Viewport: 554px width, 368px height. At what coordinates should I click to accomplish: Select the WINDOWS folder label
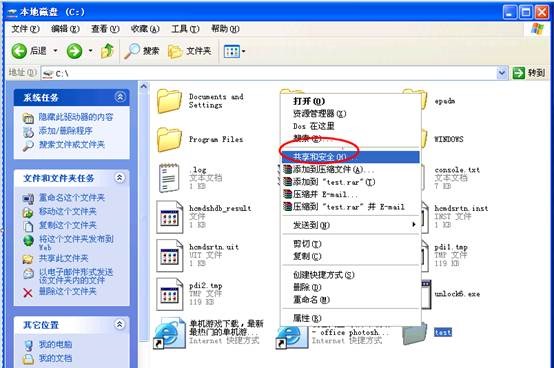[x=449, y=139]
